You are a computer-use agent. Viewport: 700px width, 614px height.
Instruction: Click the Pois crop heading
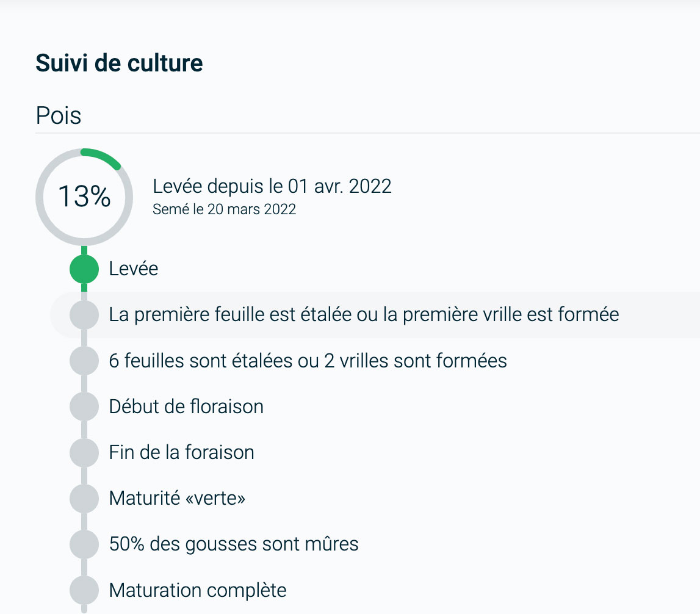pos(59,115)
